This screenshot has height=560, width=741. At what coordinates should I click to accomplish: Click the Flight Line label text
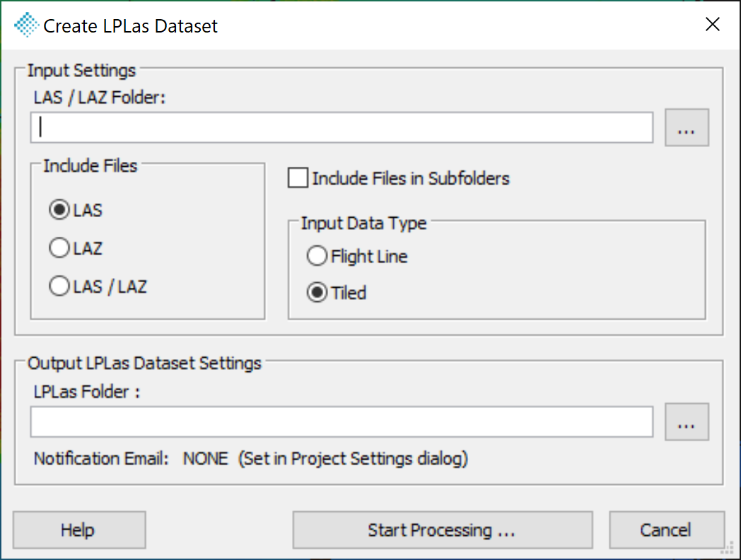[369, 257]
